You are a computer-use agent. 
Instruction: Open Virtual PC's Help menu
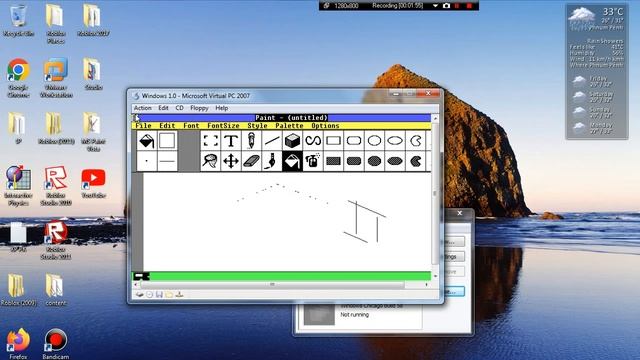pos(222,108)
